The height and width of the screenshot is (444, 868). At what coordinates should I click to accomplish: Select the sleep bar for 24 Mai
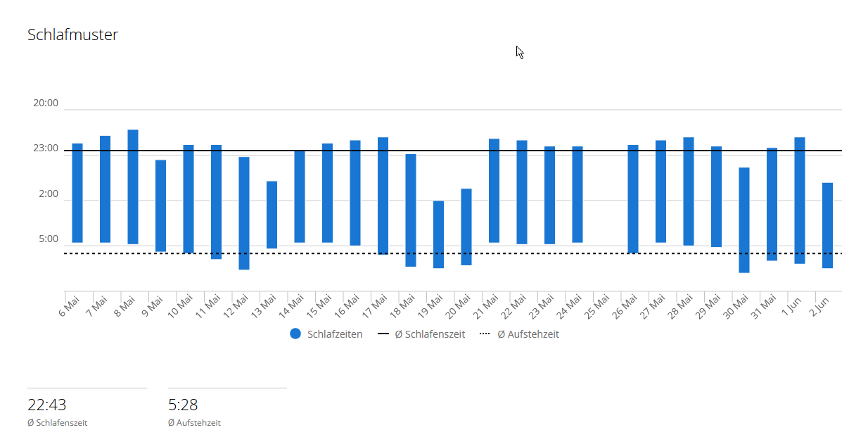577,194
